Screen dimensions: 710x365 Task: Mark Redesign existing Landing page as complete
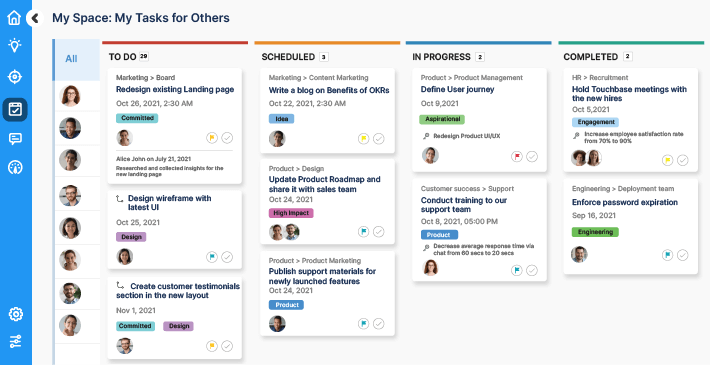coord(227,138)
